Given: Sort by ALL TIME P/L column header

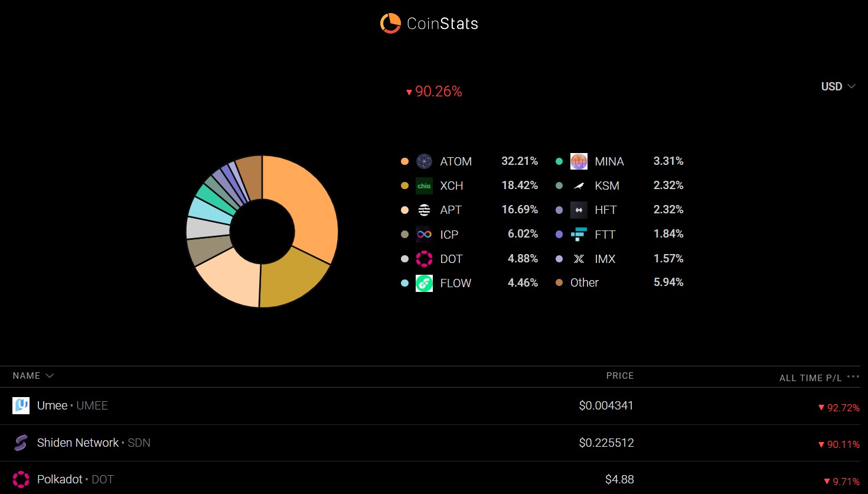Looking at the screenshot, I should click(811, 378).
